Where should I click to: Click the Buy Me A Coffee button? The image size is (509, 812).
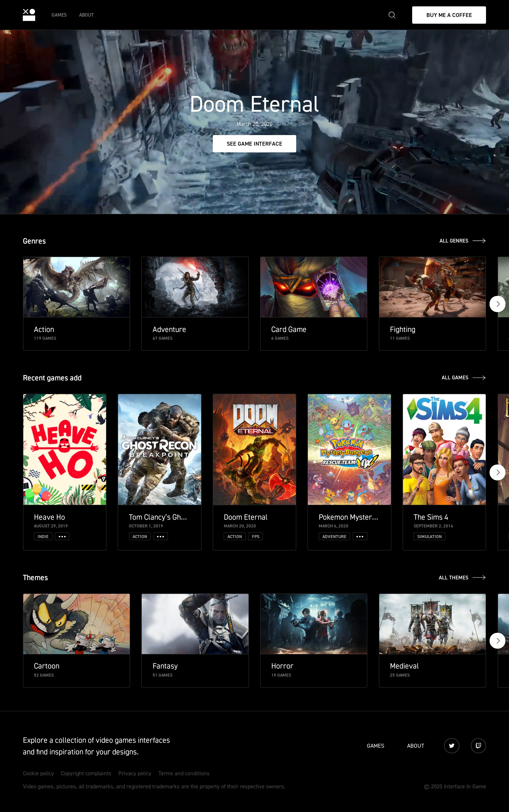pyautogui.click(x=449, y=15)
